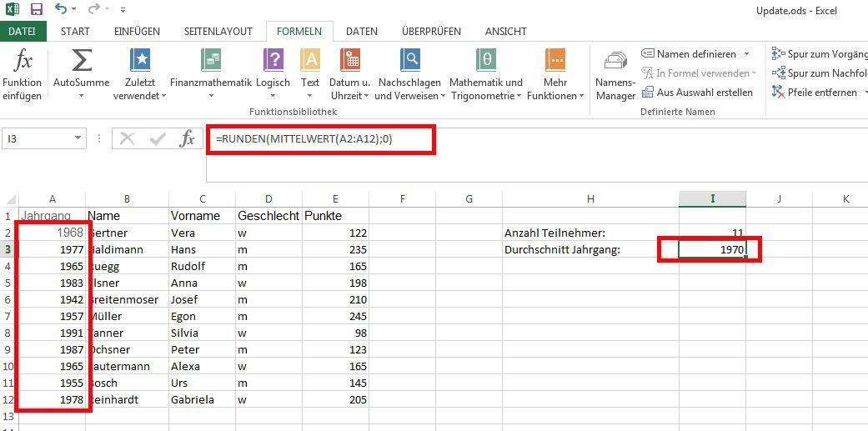This screenshot has width=868, height=431.
Task: Select cell I3 with value 1970
Action: [712, 250]
